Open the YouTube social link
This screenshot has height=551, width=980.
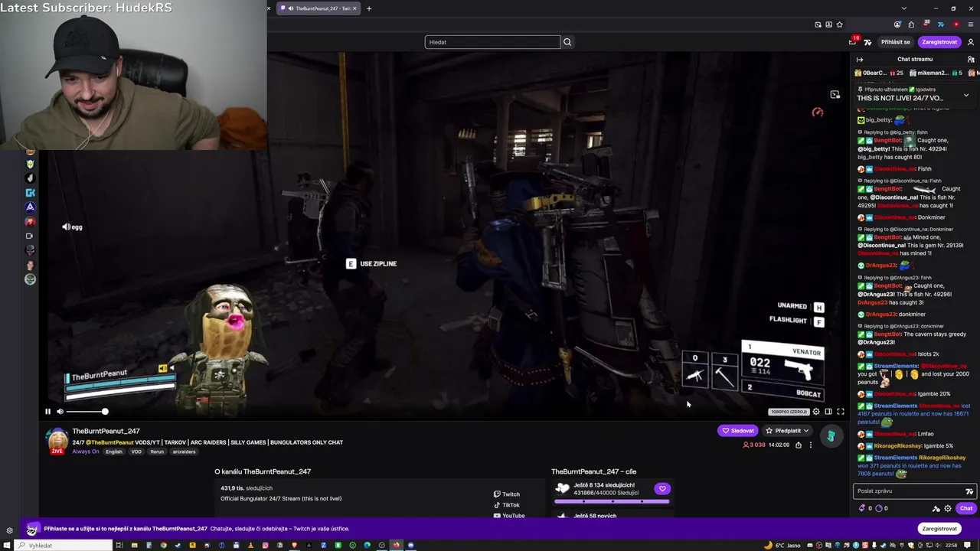(x=509, y=516)
